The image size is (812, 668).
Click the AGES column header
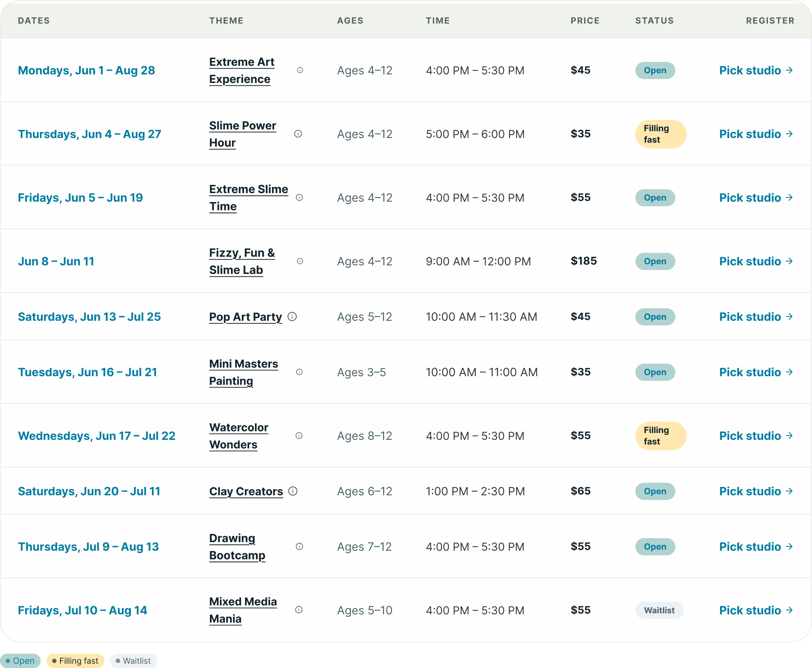[x=350, y=20]
